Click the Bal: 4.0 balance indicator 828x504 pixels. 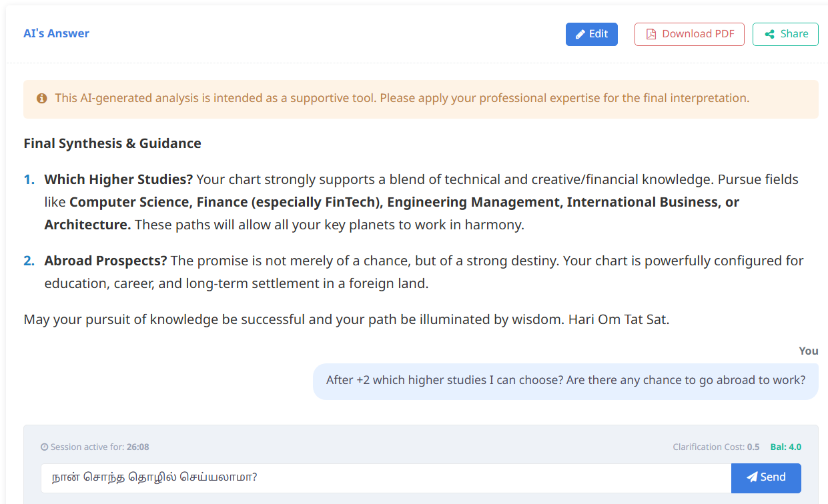[785, 447]
